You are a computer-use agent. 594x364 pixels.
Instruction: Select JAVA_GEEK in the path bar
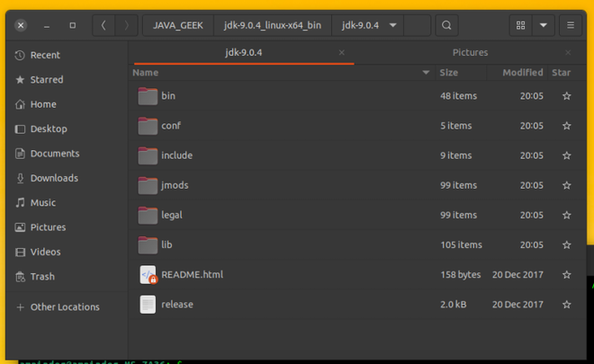tap(178, 25)
